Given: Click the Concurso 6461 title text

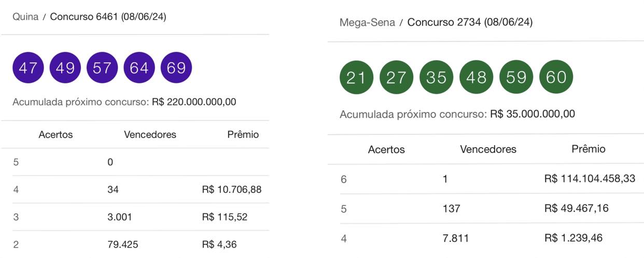Looking at the screenshot, I should pyautogui.click(x=108, y=17).
